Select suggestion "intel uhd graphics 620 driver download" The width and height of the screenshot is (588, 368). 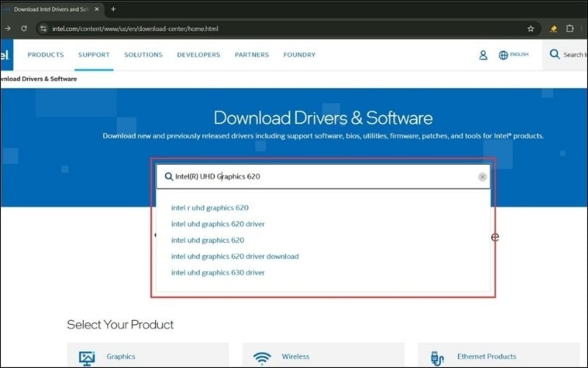pos(234,256)
